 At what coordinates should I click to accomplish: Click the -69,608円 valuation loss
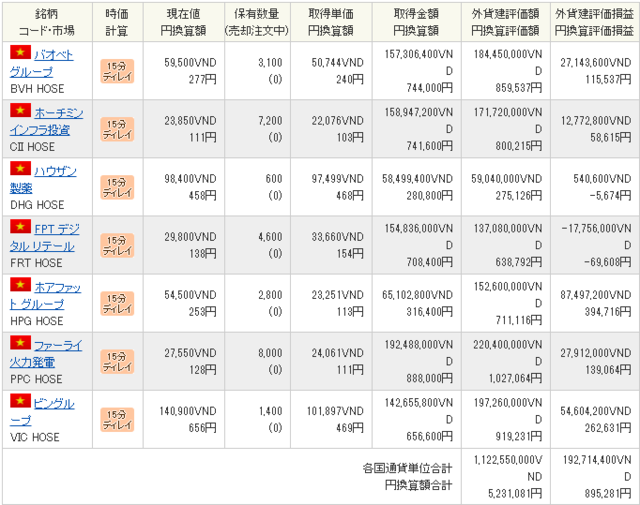pos(608,262)
